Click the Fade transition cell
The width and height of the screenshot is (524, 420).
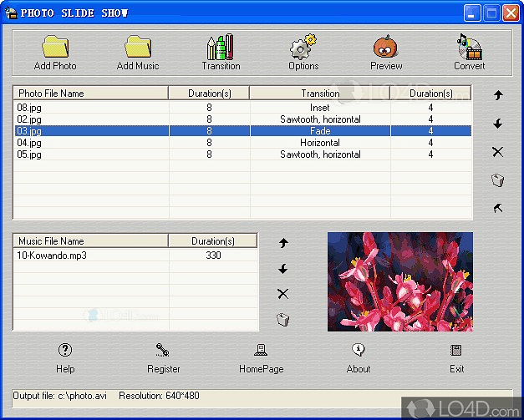320,131
